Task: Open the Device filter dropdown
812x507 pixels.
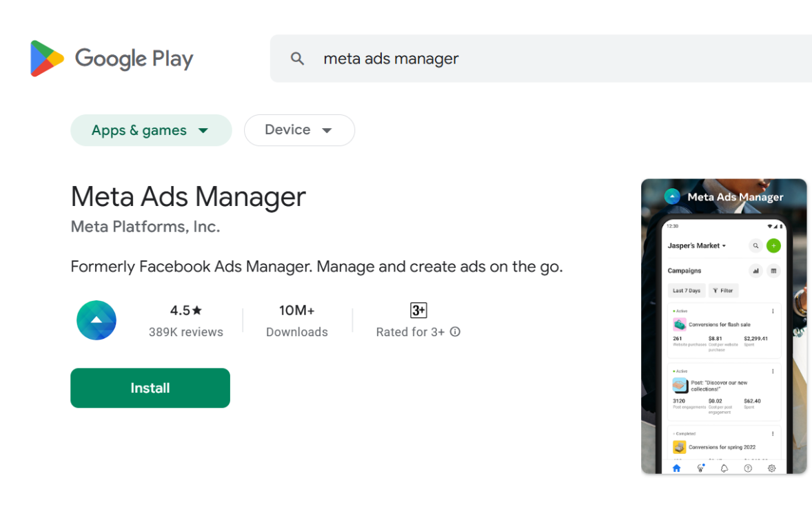Action: pos(299,130)
